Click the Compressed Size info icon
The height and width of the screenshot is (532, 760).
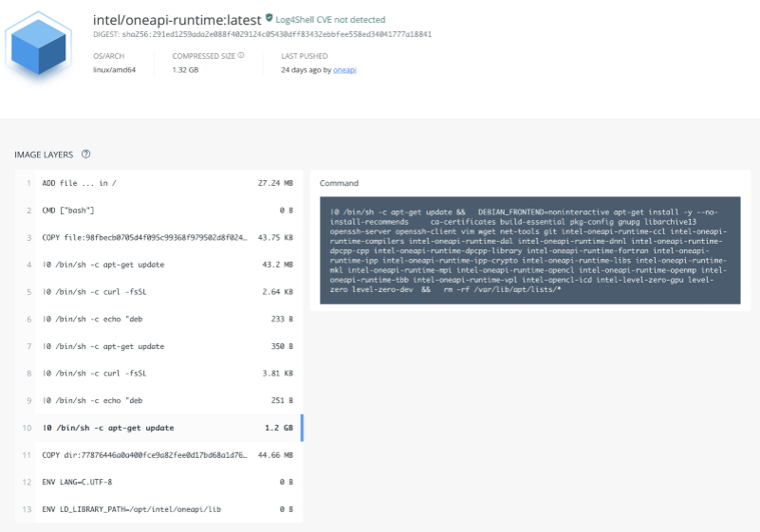241,55
